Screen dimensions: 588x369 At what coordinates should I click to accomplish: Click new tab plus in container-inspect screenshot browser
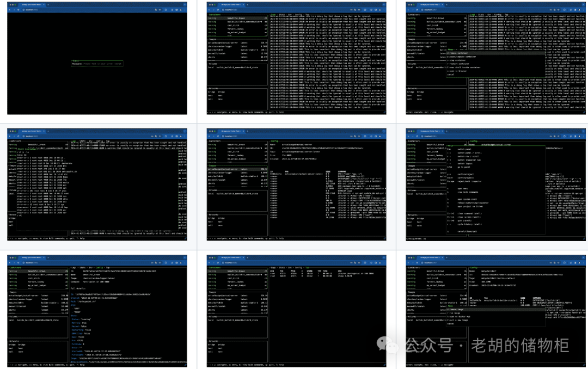click(x=48, y=257)
